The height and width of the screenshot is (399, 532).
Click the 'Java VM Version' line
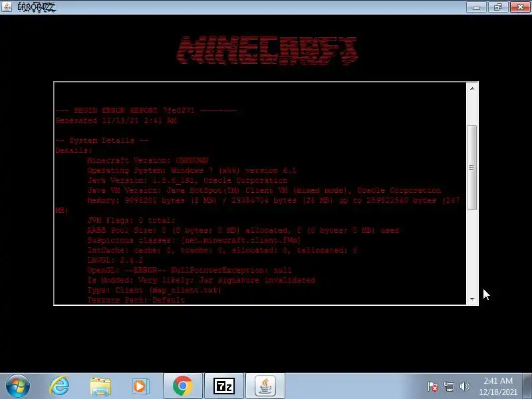[264, 190]
